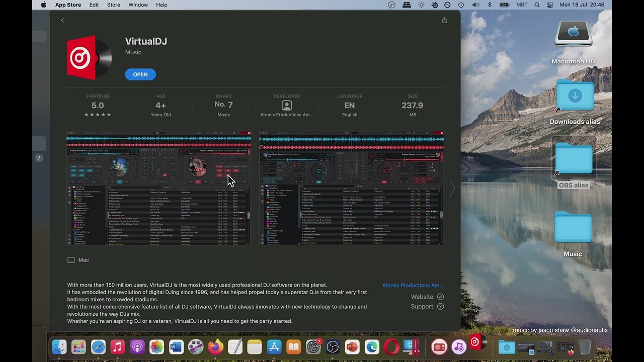Open Spotlight search in menu bar
The image size is (644, 362).
coord(537,5)
